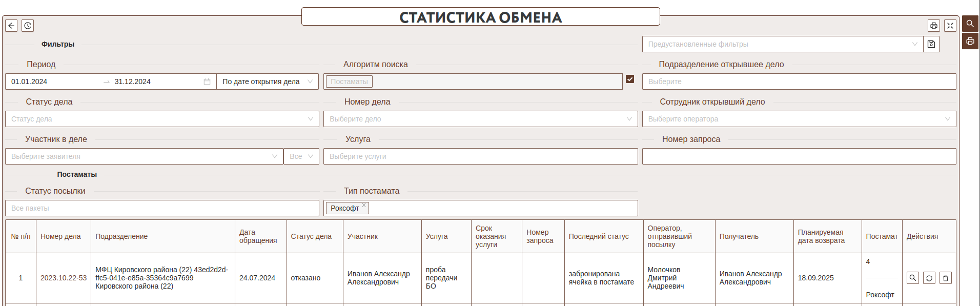The width and height of the screenshot is (980, 306).
Task: Open the 'Все' participant type dropdown
Action: 301,156
